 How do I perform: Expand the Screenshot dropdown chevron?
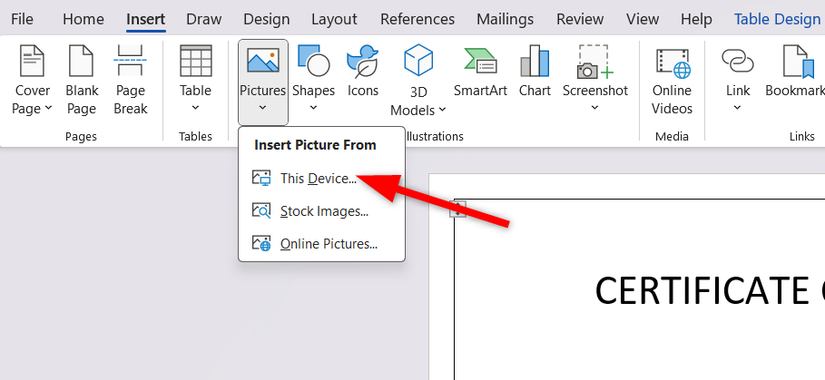click(x=595, y=108)
